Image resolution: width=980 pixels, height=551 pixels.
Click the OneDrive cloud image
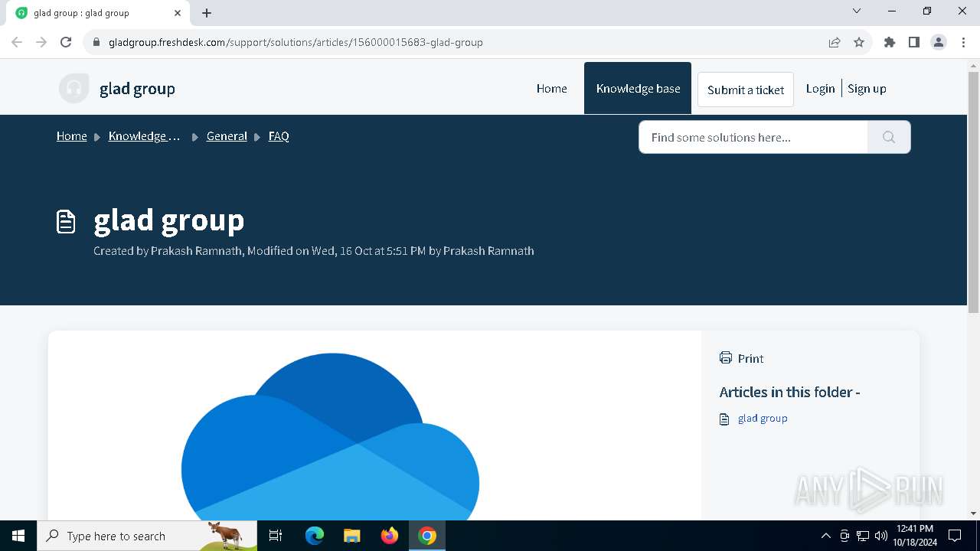point(331,436)
